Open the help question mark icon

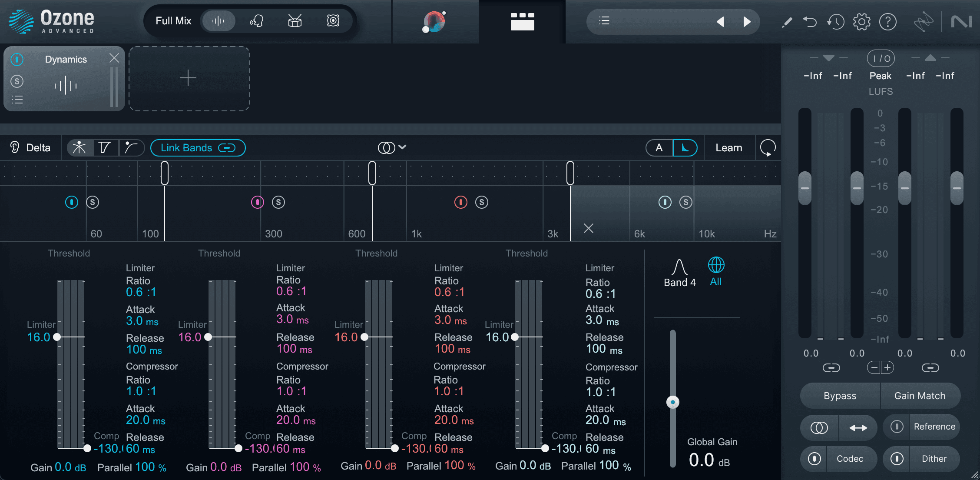888,21
